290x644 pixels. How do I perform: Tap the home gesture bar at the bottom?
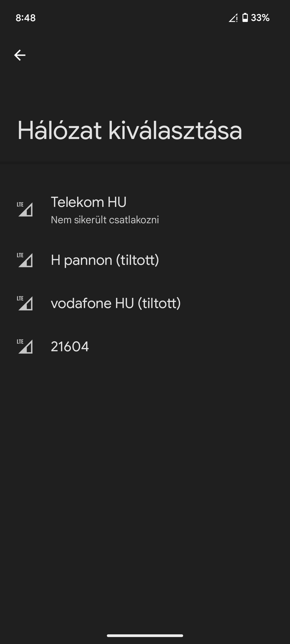pos(145,636)
